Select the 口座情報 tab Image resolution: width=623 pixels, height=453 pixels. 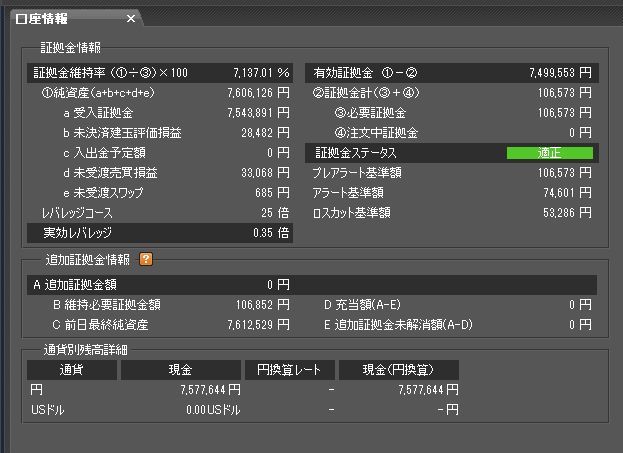[58, 18]
